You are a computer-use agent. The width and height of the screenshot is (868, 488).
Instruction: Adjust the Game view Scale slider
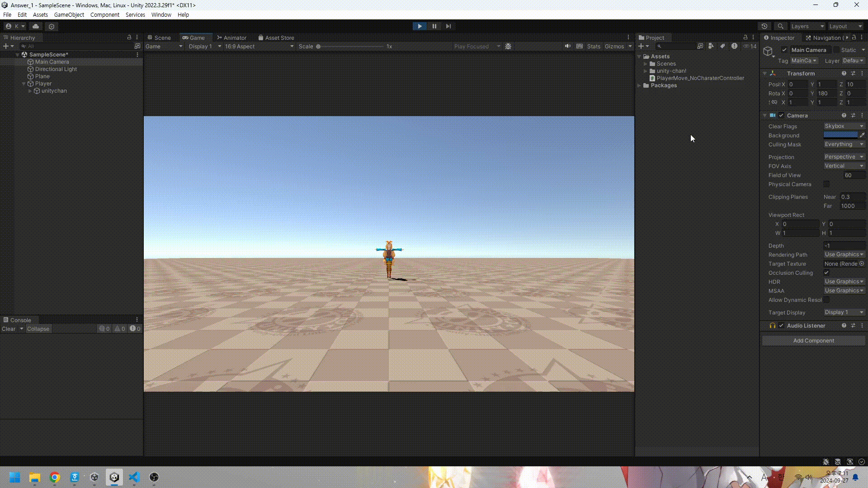pyautogui.click(x=350, y=46)
